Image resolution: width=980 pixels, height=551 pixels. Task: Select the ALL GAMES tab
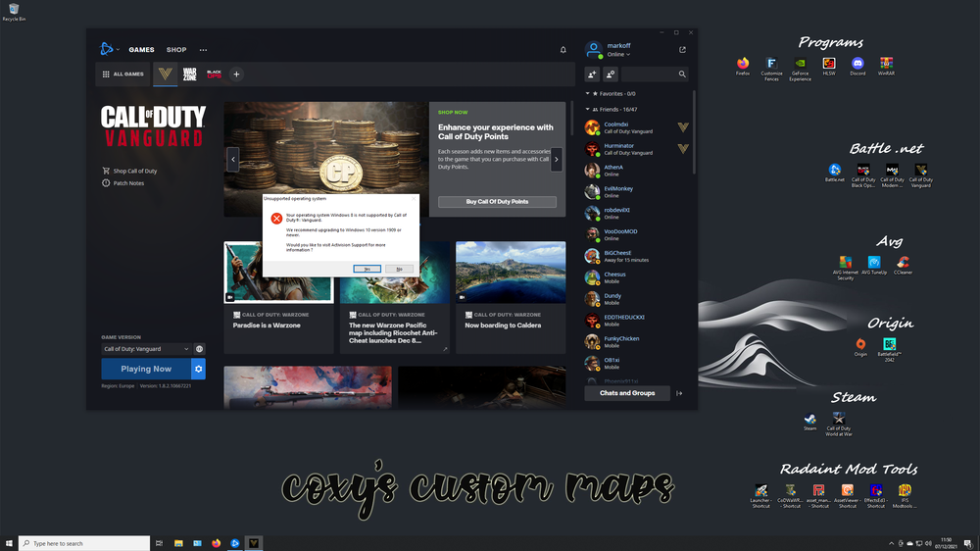123,74
